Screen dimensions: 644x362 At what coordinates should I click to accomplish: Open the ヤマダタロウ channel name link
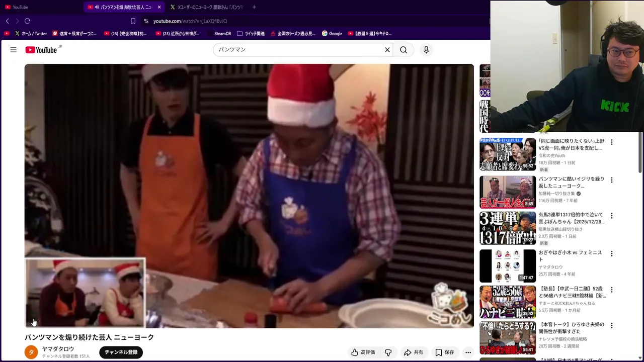(x=58, y=349)
